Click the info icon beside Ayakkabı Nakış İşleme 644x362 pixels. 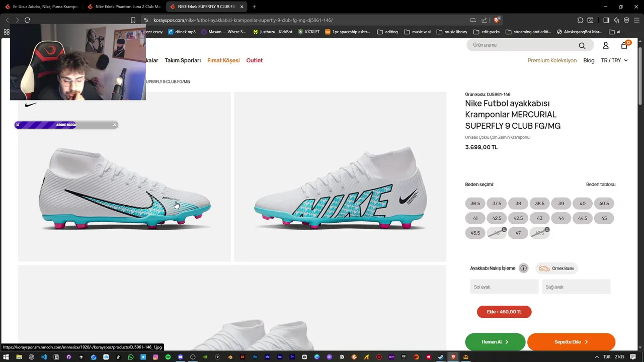pos(524,268)
